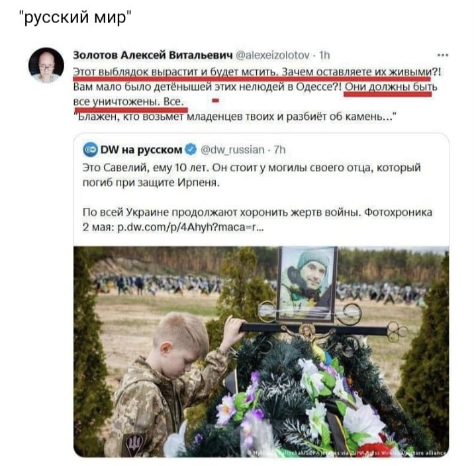Click the quoted line beginning "Блажен, кто"
This screenshot has width=476, height=466.
point(236,117)
